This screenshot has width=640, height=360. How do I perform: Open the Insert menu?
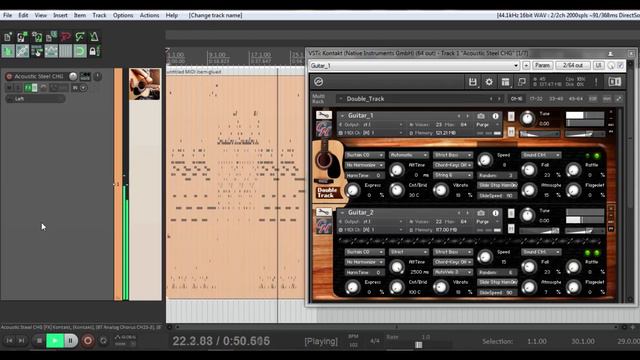(60, 16)
